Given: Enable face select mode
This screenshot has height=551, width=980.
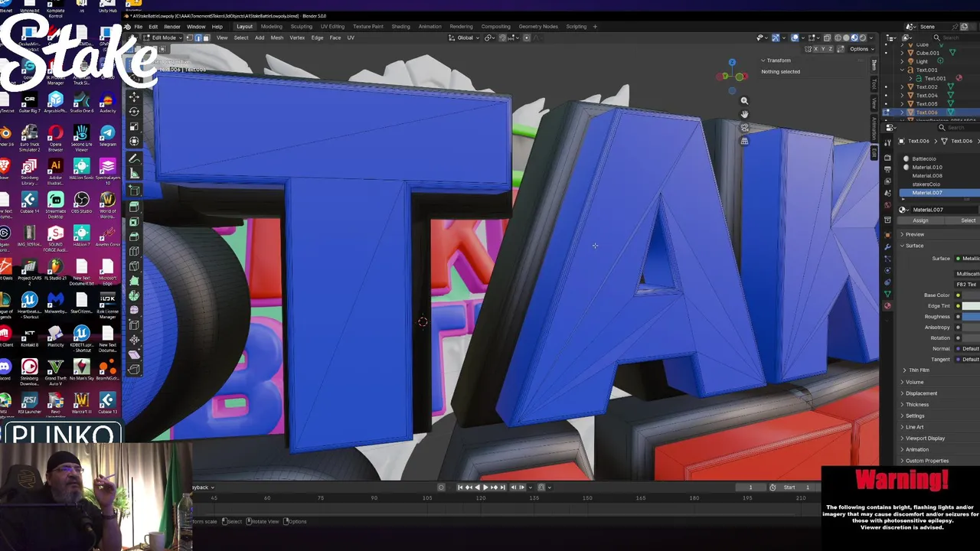Looking at the screenshot, I should coord(207,37).
